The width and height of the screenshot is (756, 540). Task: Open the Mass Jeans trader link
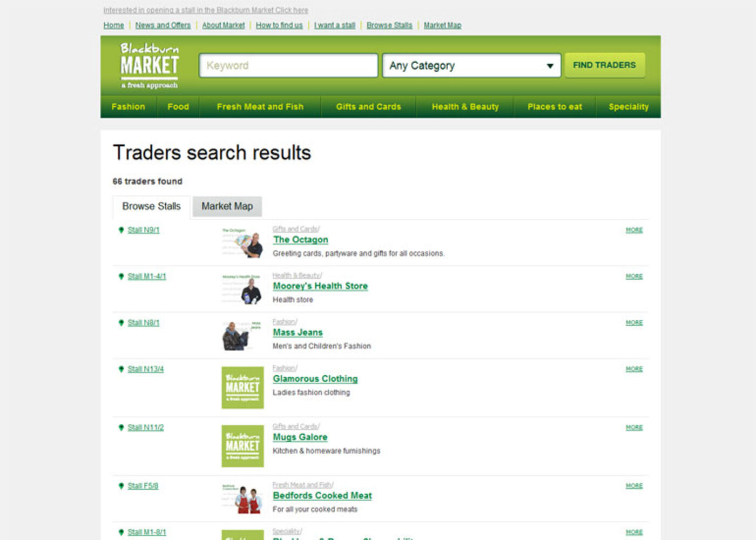(298, 333)
